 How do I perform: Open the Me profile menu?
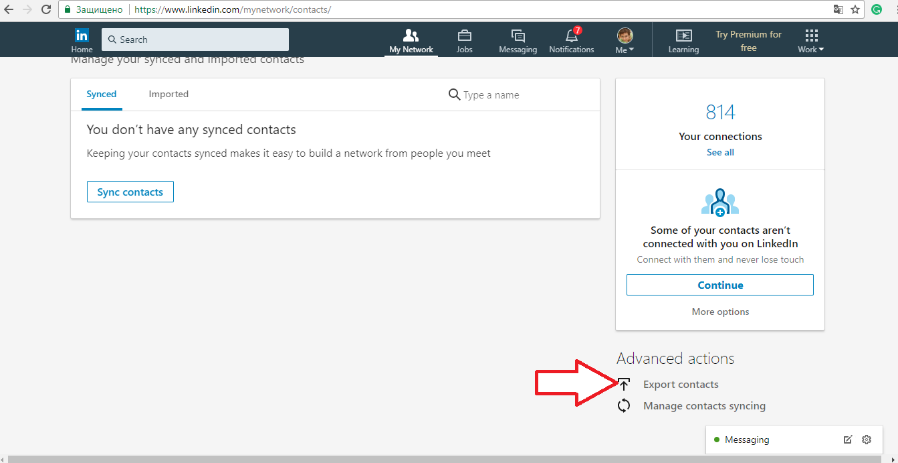click(x=625, y=40)
